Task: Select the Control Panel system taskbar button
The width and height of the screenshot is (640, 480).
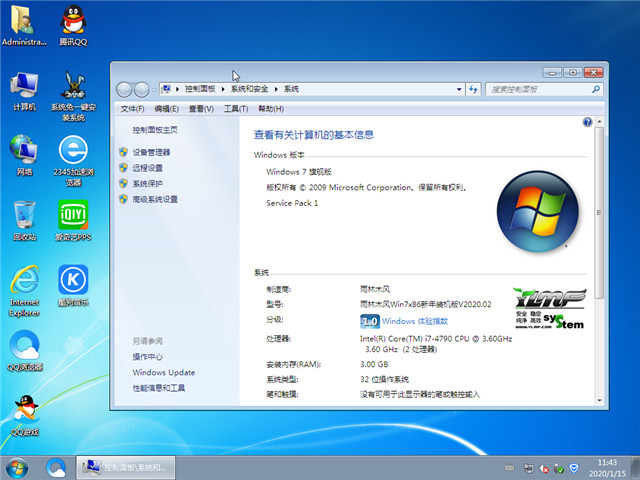Action: pyautogui.click(x=126, y=468)
